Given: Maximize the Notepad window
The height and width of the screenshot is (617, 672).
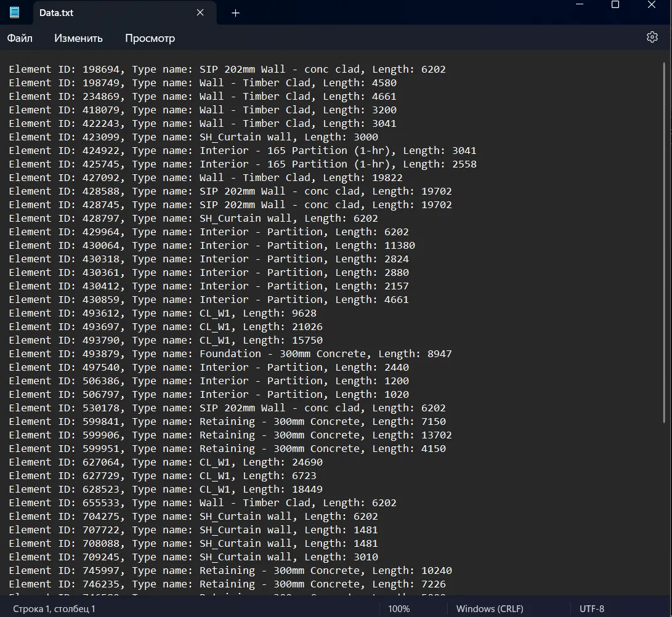Looking at the screenshot, I should (x=615, y=5).
